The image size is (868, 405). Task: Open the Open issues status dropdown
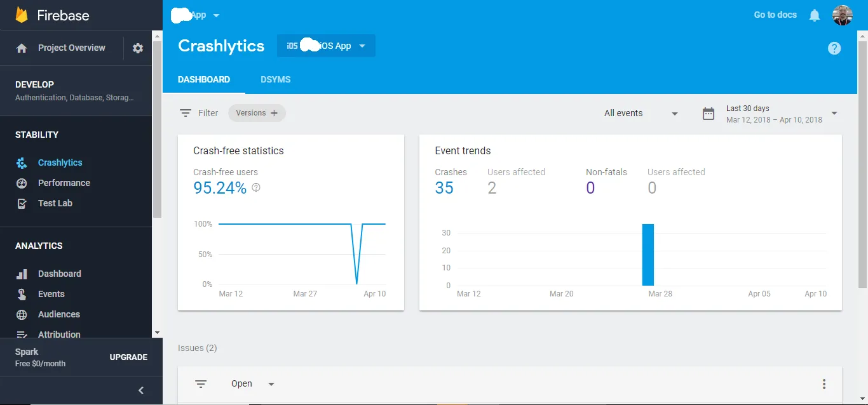click(253, 384)
